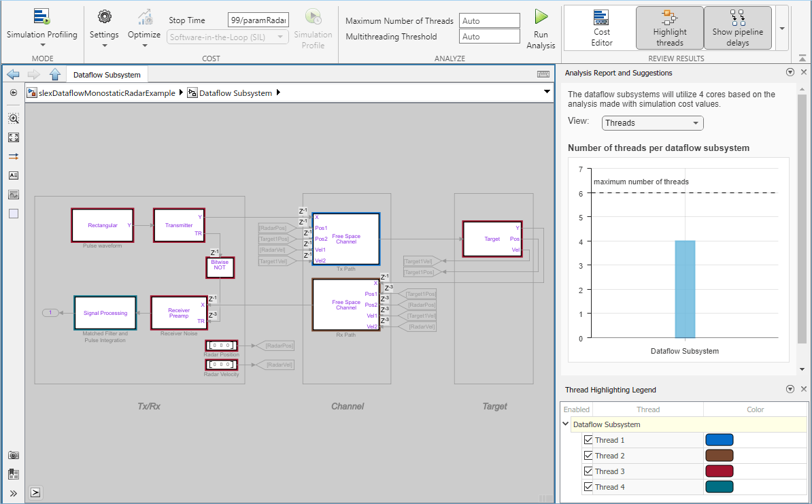The image size is (812, 504).
Task: Open the Signal Processing block
Action: [x=105, y=314]
